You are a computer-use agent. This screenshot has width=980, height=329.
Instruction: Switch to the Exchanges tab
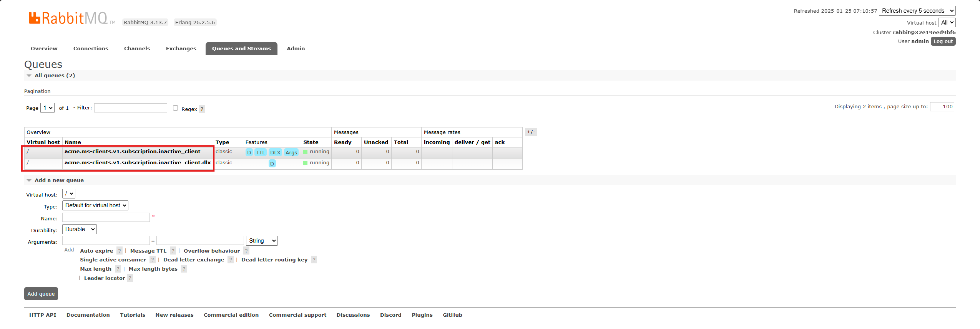pyautogui.click(x=181, y=48)
